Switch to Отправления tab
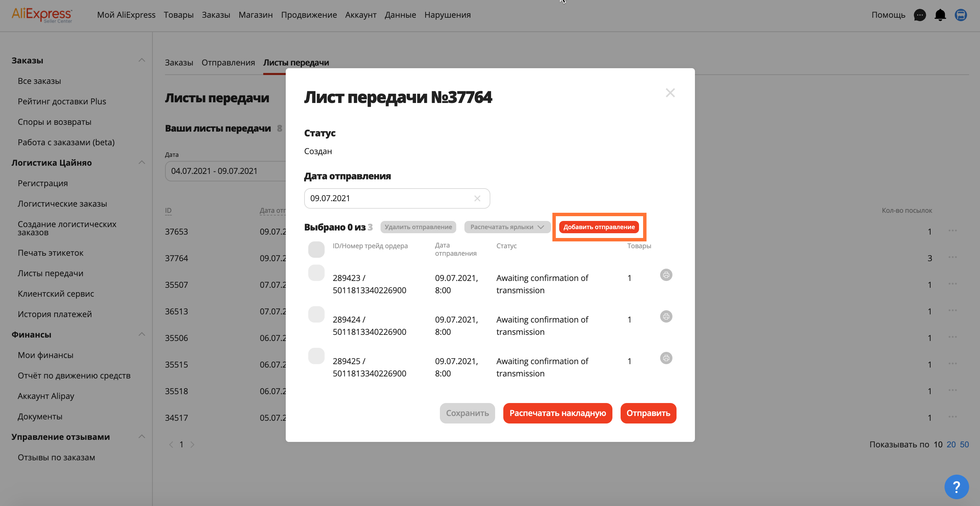 pyautogui.click(x=228, y=62)
